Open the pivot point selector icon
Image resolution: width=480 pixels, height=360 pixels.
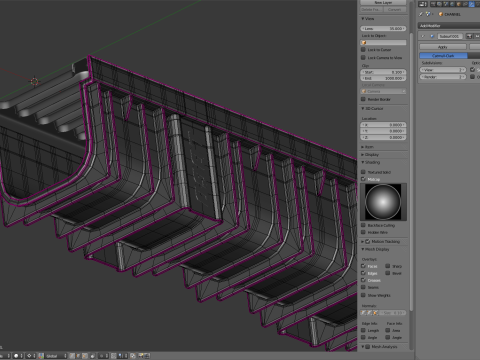coord(31,356)
